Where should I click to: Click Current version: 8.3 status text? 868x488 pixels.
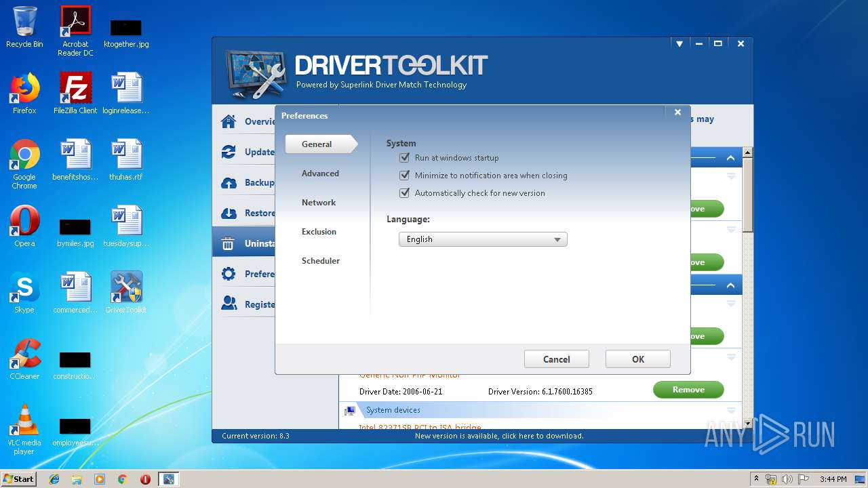pyautogui.click(x=256, y=436)
